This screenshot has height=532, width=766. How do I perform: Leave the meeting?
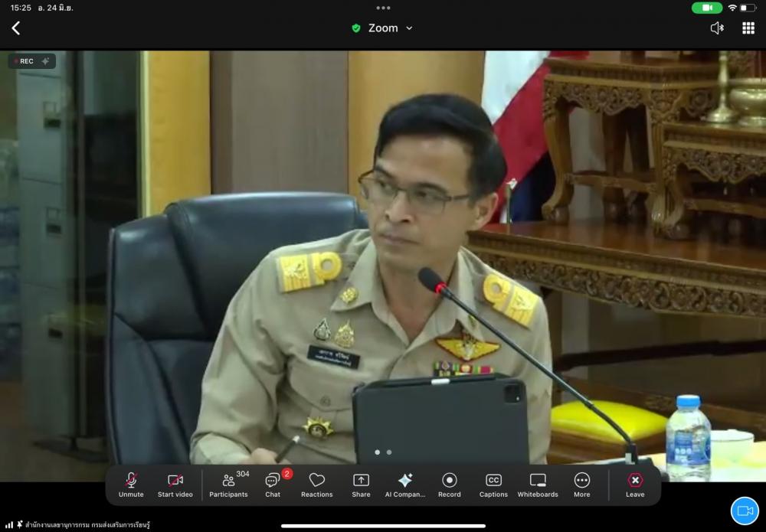coord(635,485)
